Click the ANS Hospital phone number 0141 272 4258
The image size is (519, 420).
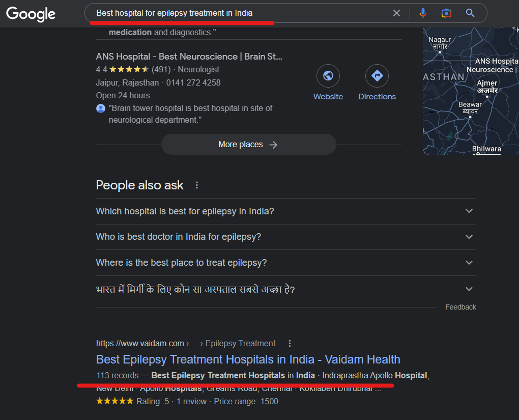(x=193, y=83)
